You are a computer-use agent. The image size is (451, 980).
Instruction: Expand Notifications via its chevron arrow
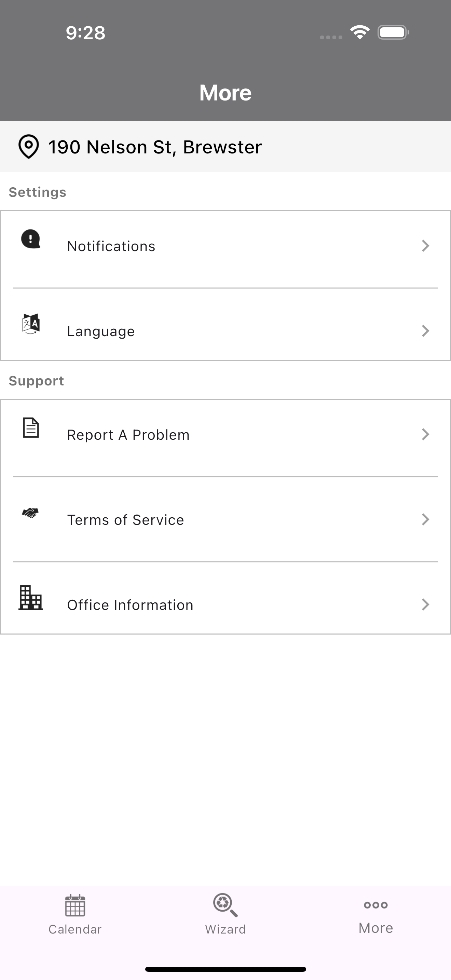click(425, 246)
